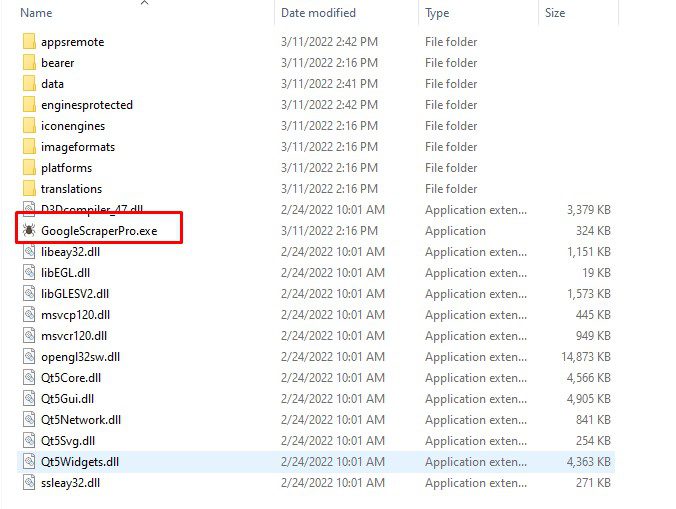This screenshot has height=509, width=676.
Task: Sort by the Date modified column header
Action: point(318,13)
